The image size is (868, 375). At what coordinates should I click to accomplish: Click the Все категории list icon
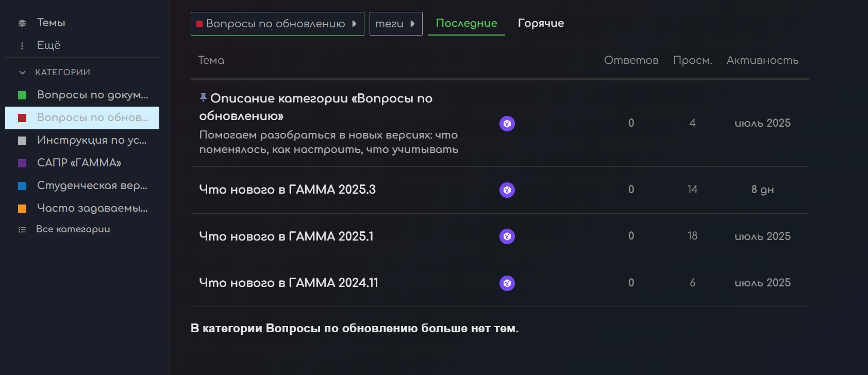coord(22,230)
